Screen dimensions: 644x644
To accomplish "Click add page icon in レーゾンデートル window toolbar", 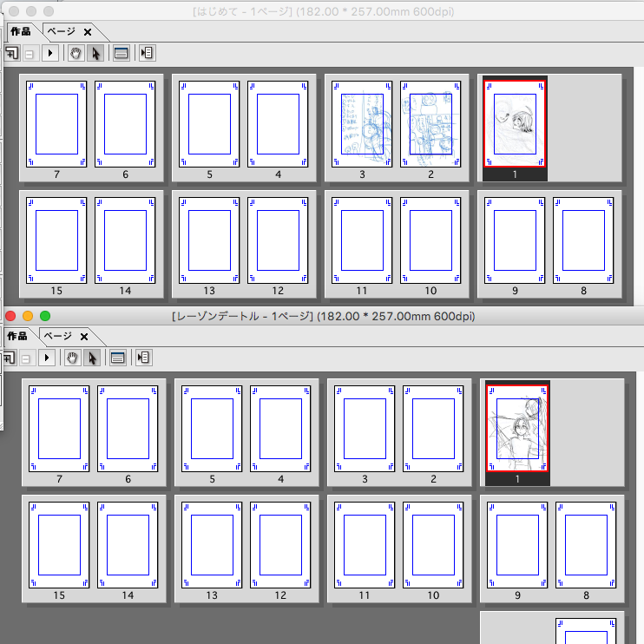I will click(10, 358).
